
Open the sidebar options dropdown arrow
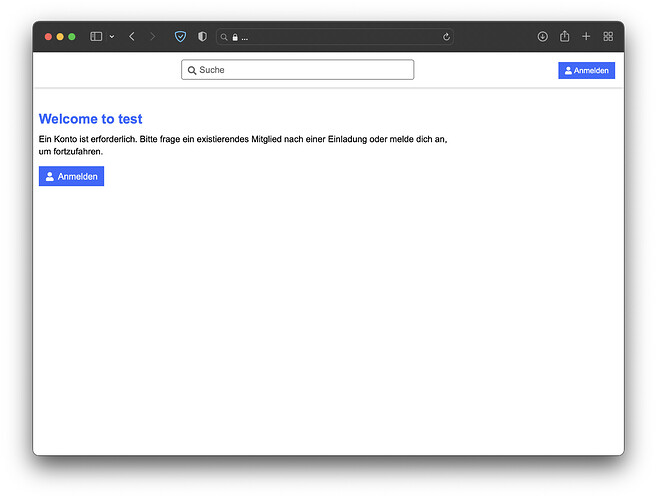point(112,36)
